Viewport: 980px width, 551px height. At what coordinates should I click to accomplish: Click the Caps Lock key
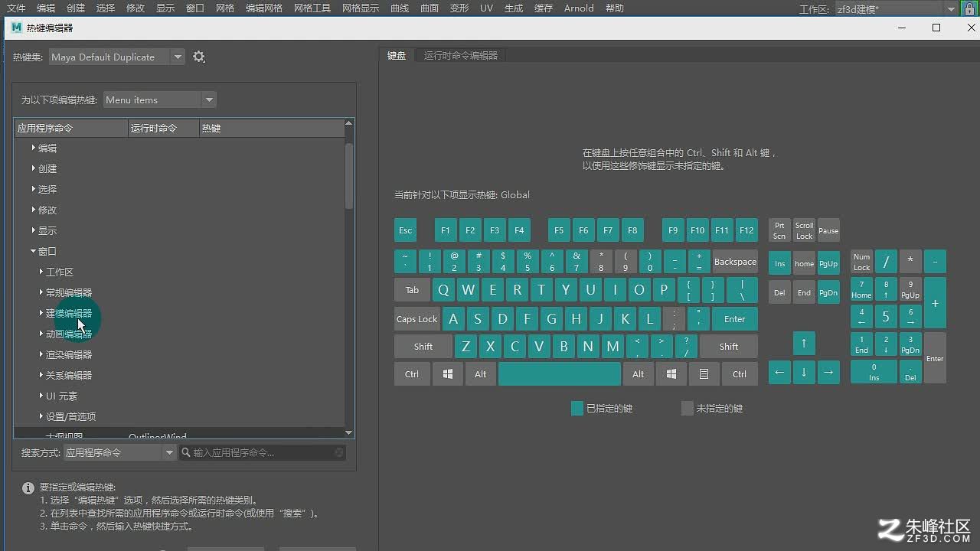[417, 319]
